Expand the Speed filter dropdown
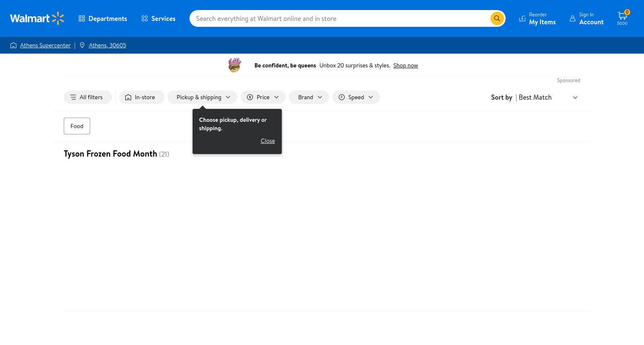 356,97
